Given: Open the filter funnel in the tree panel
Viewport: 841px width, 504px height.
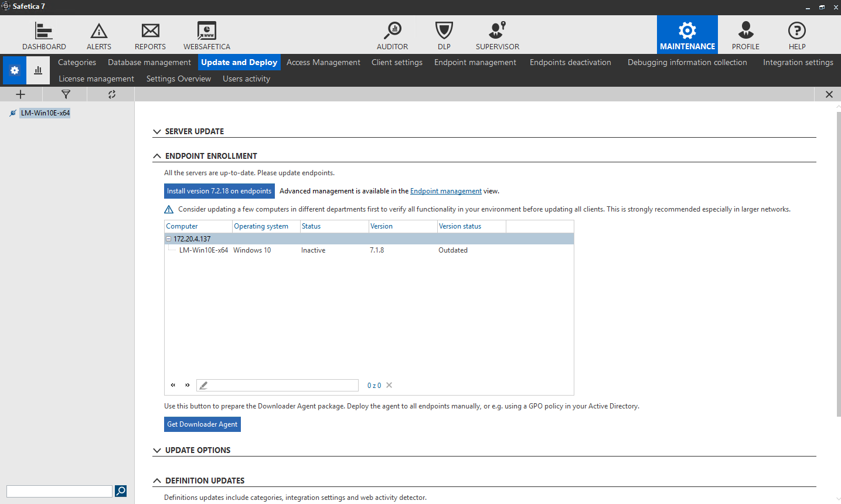Looking at the screenshot, I should coord(66,94).
